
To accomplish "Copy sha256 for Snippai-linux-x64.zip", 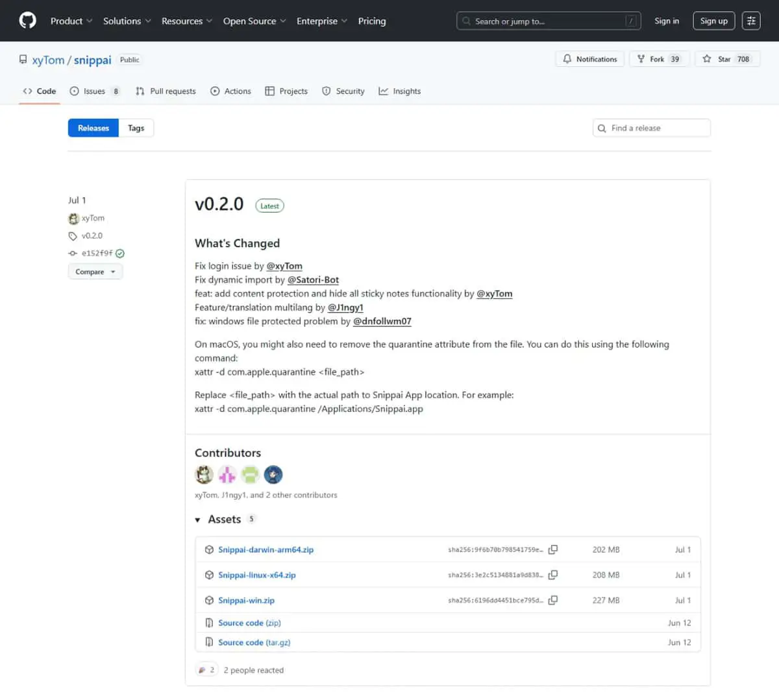I will [x=553, y=575].
